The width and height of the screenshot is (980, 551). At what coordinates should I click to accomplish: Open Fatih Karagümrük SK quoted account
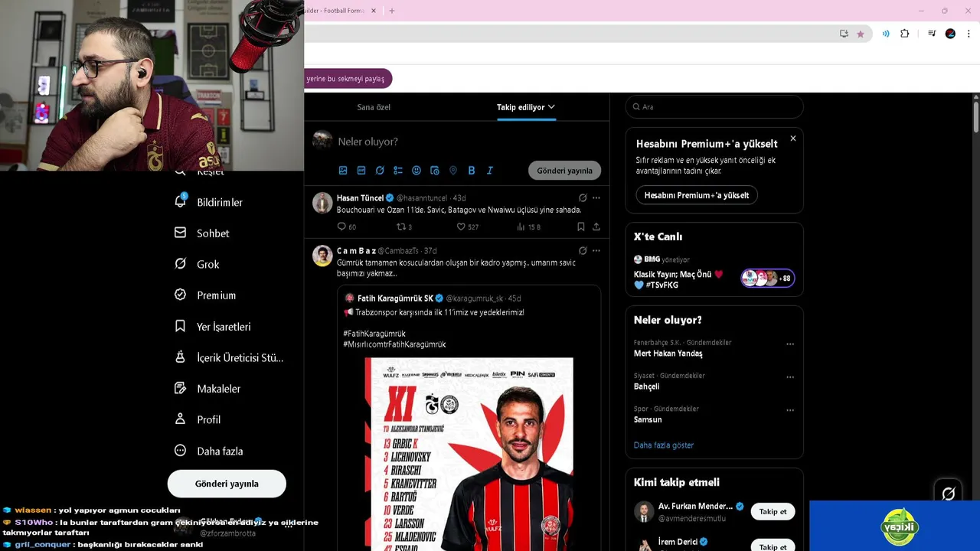click(396, 298)
